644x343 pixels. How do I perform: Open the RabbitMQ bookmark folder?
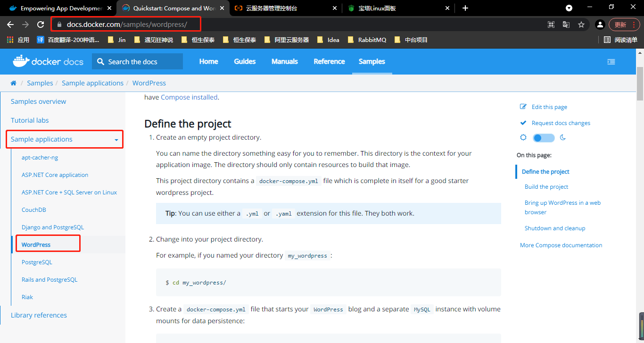(x=367, y=40)
